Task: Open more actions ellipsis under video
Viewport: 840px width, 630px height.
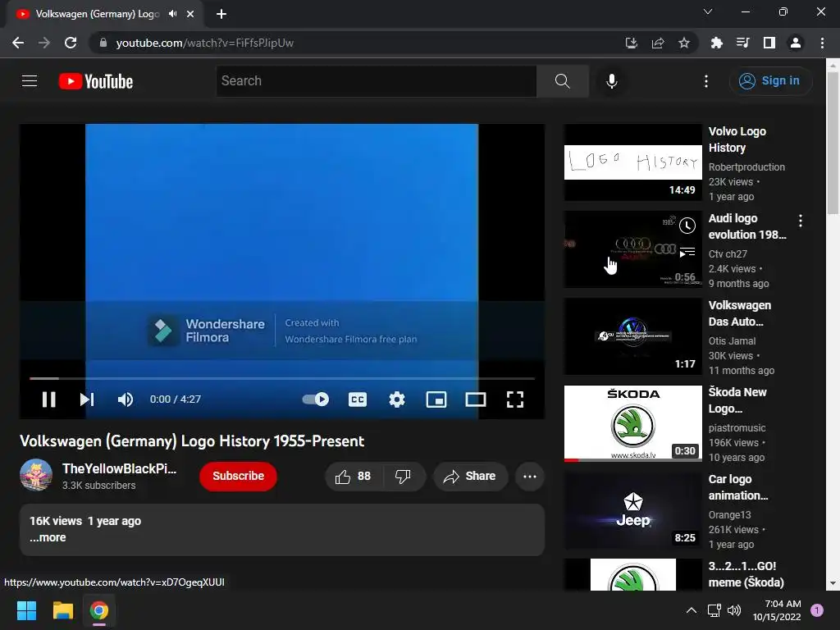Action: click(x=530, y=477)
